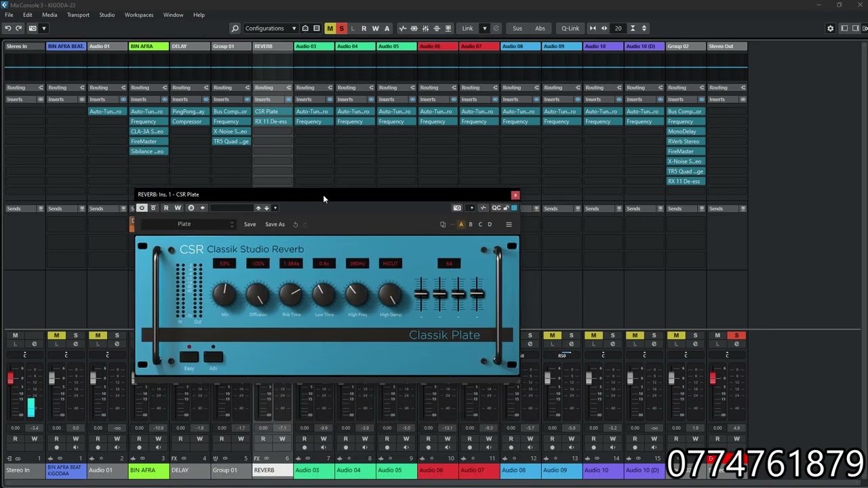Image resolution: width=868 pixels, height=488 pixels.
Task: Click the CSR preset undo arrow
Action: [295, 224]
